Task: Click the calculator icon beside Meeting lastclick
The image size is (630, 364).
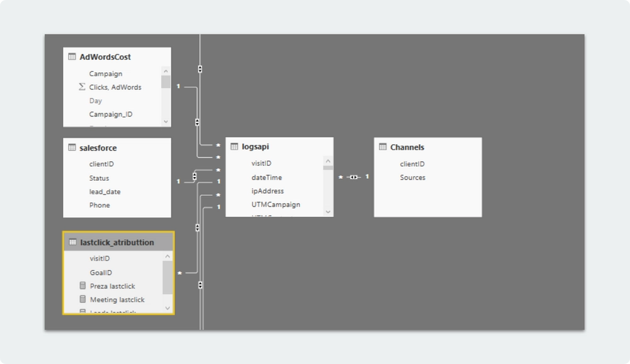Action: [83, 299]
